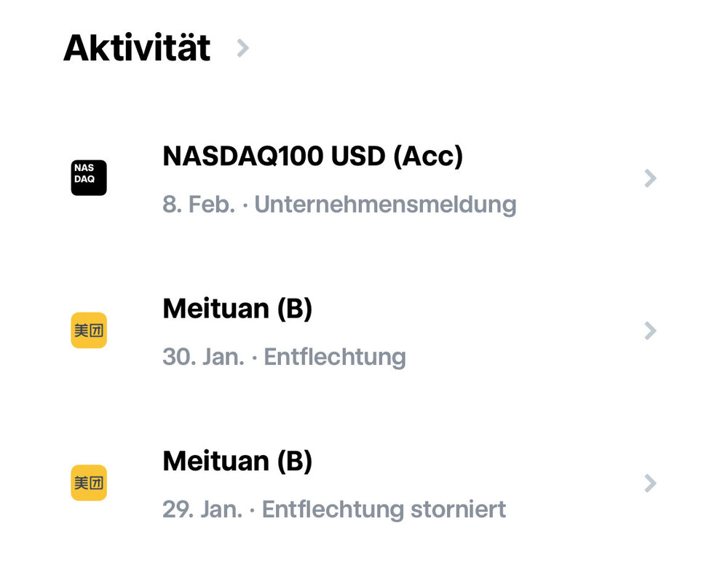Open the cancelled spin-off entry from 29. Jan.

pyautogui.click(x=364, y=484)
